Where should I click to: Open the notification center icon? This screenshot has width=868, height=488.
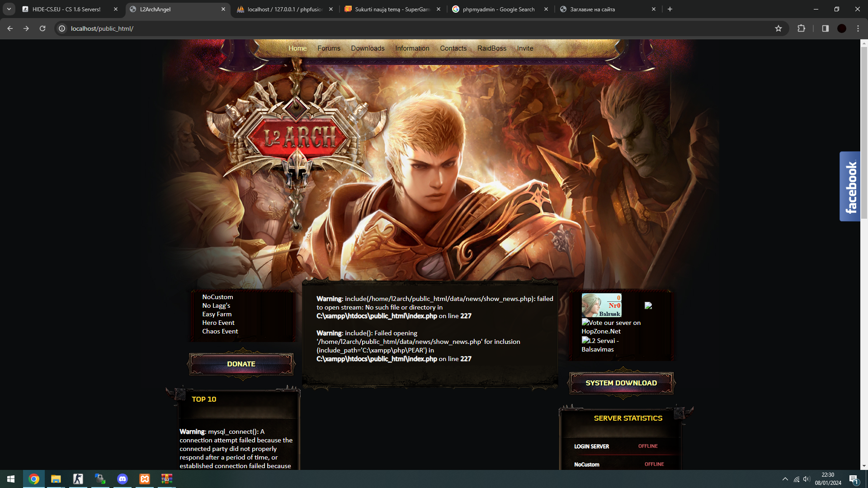[x=854, y=479]
